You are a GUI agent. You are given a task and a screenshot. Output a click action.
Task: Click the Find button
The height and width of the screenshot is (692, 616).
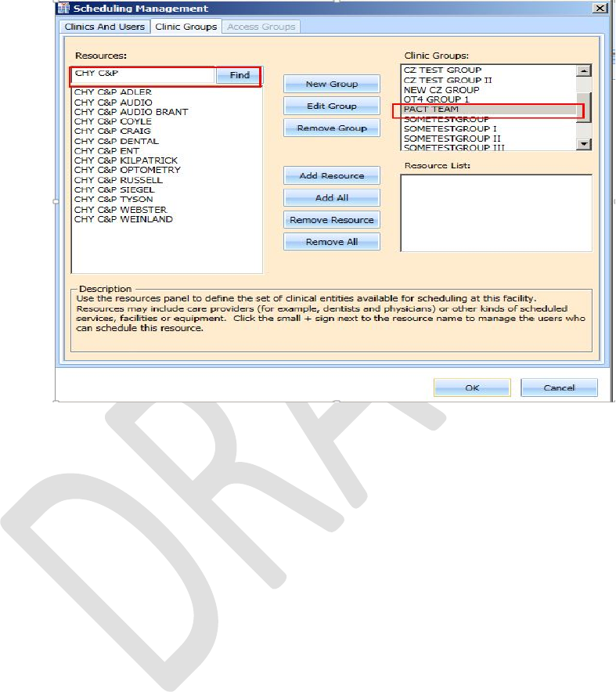point(240,75)
